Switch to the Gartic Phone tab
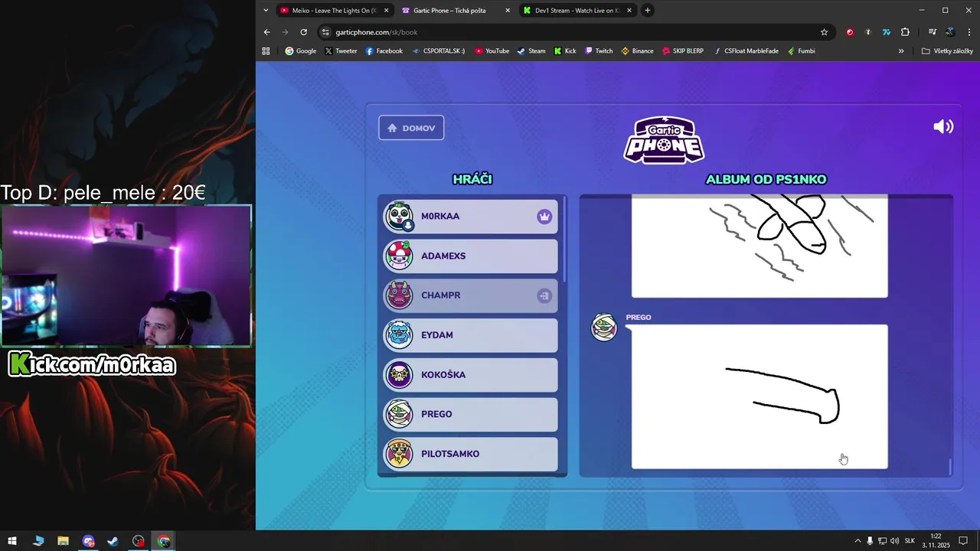 (455, 11)
